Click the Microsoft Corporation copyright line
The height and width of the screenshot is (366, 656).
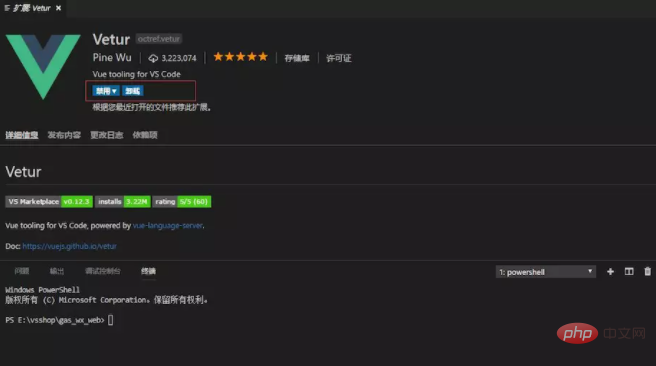(107, 300)
